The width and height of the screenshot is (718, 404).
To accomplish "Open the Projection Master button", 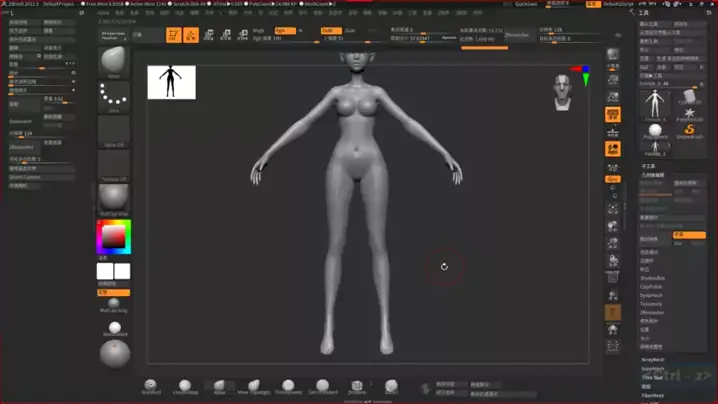I will [113, 34].
